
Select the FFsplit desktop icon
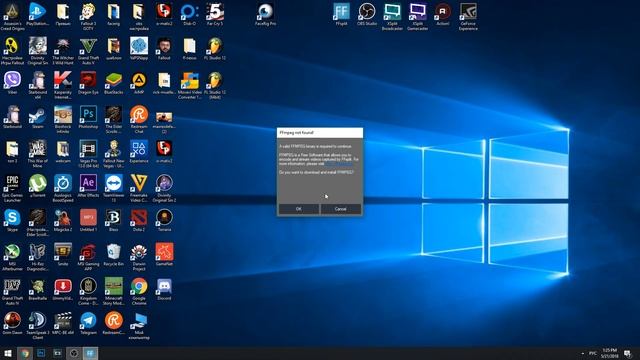(x=341, y=15)
